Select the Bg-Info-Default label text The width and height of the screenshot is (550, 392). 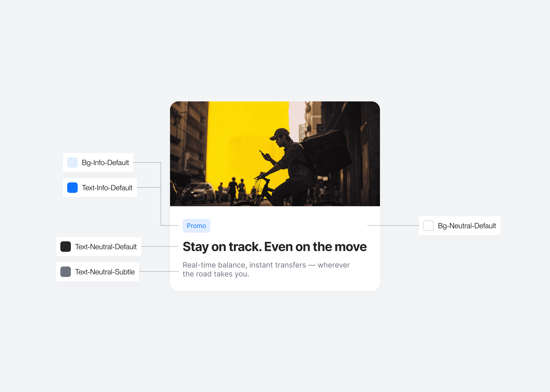[105, 162]
